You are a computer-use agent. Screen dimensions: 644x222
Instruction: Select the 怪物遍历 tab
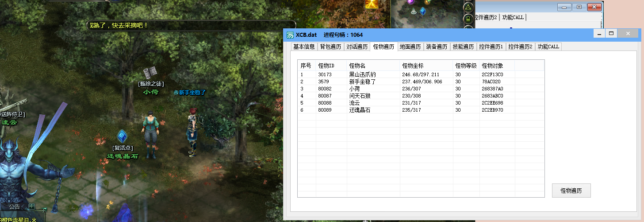point(383,46)
